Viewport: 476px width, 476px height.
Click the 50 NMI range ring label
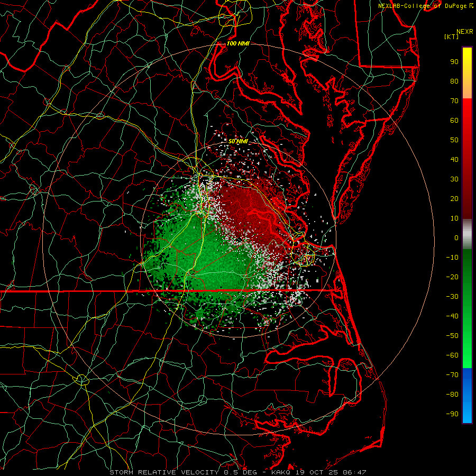pos(238,142)
